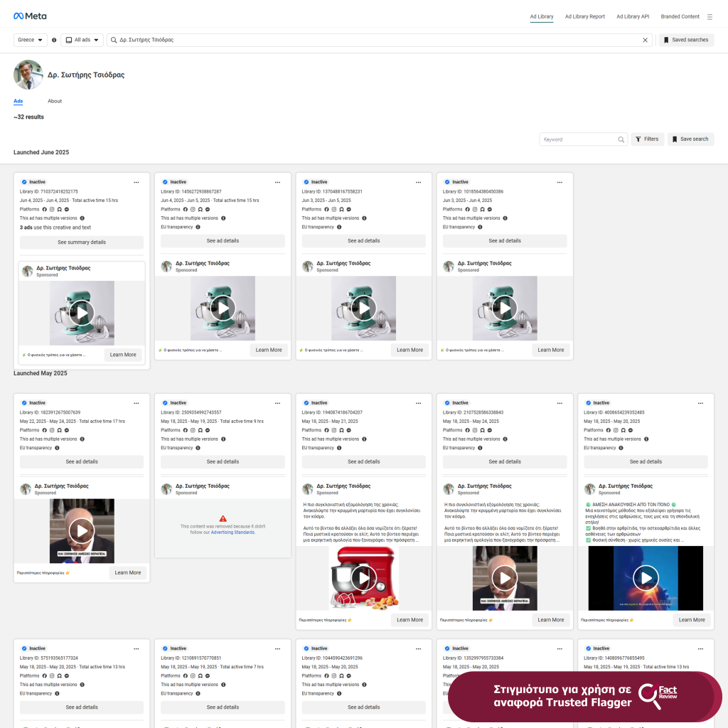Switch to the About tab
Viewport: 728px width, 728px height.
55,101
